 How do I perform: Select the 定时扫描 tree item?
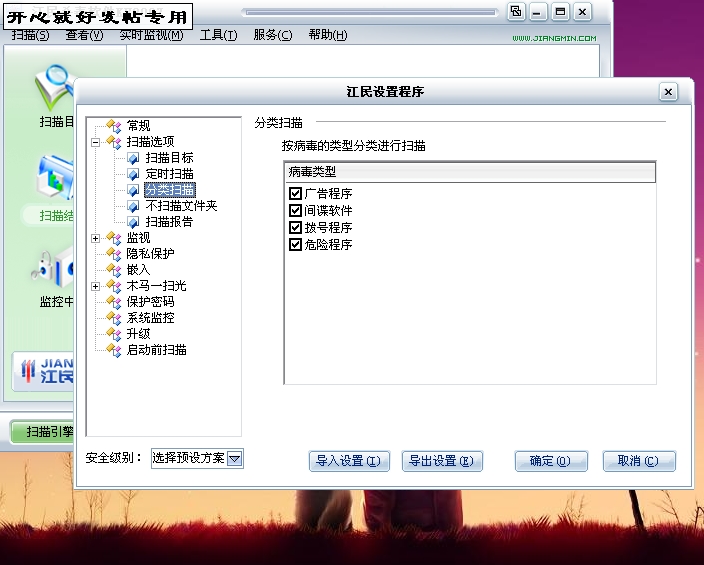[169, 174]
